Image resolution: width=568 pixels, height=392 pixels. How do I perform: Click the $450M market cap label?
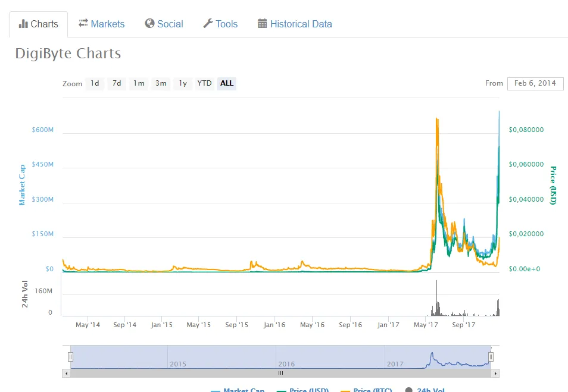42,164
